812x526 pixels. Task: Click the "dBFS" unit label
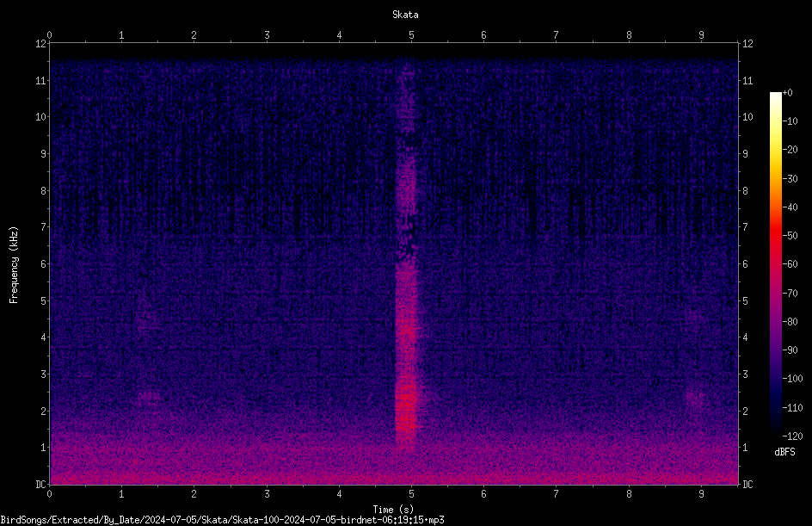784,452
